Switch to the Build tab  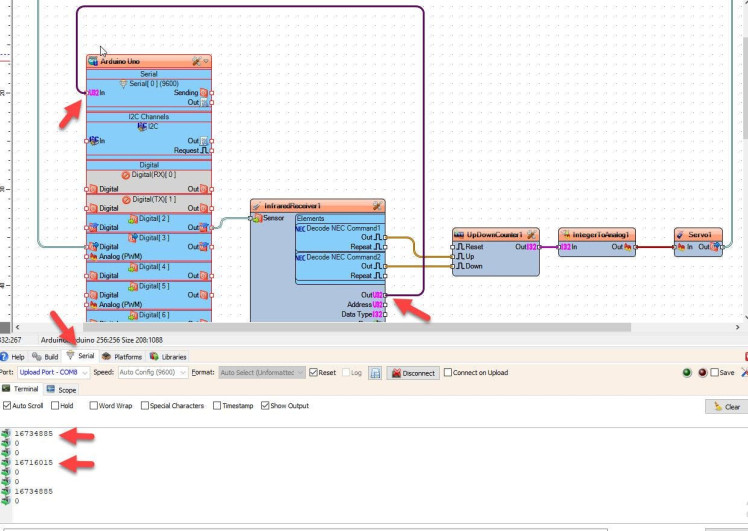click(45, 356)
